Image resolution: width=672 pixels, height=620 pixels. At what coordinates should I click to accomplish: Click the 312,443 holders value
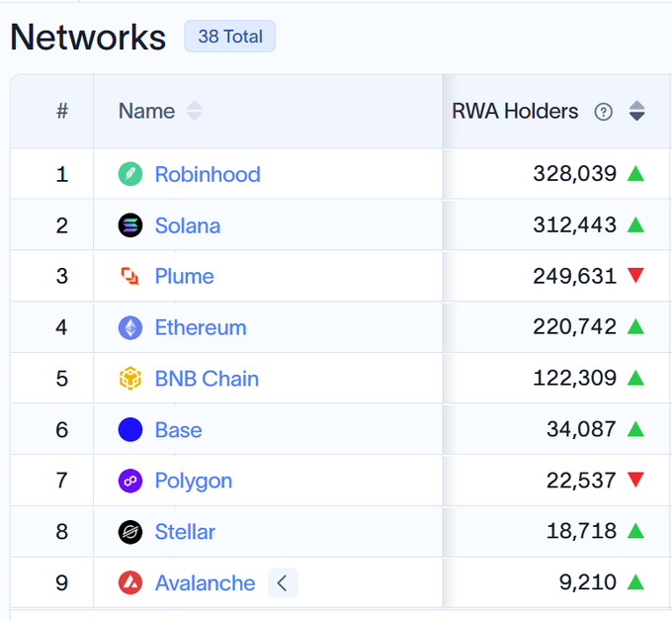575,224
